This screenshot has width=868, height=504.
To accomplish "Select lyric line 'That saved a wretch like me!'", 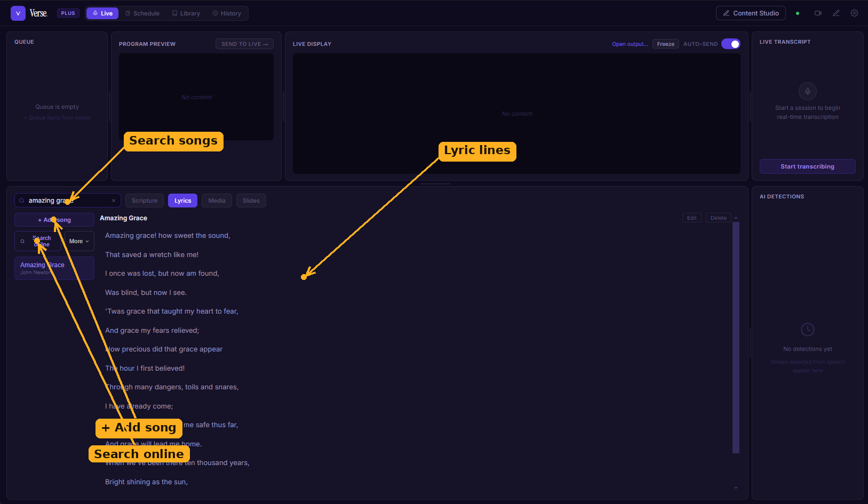I will coord(152,255).
